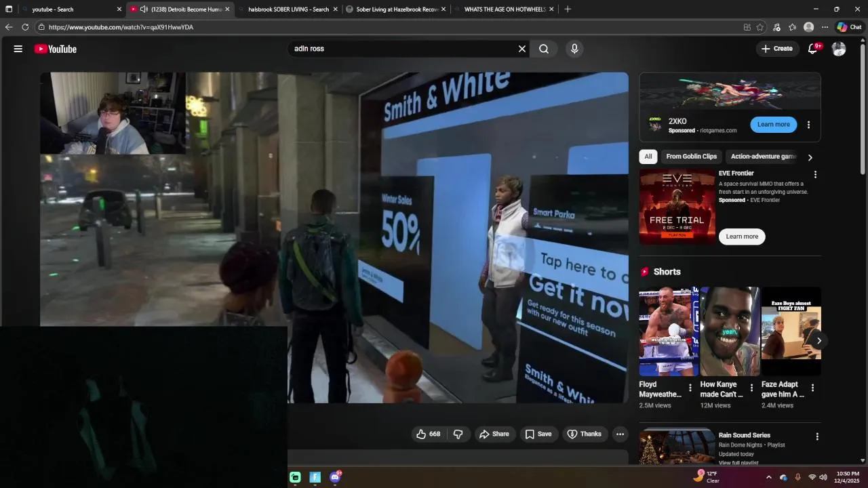Open browser Settings and more ellipsis
Image resolution: width=868 pixels, height=488 pixels.
[x=825, y=27]
